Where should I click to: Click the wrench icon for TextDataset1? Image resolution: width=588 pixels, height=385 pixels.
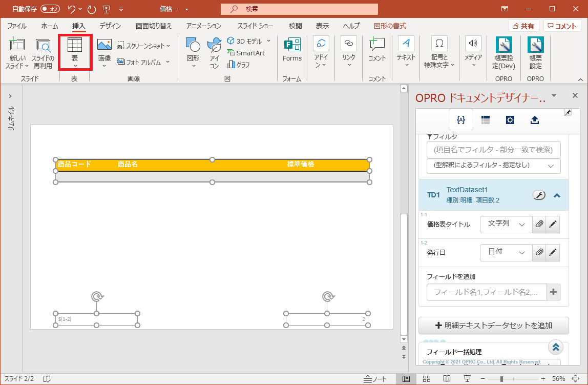click(x=539, y=195)
